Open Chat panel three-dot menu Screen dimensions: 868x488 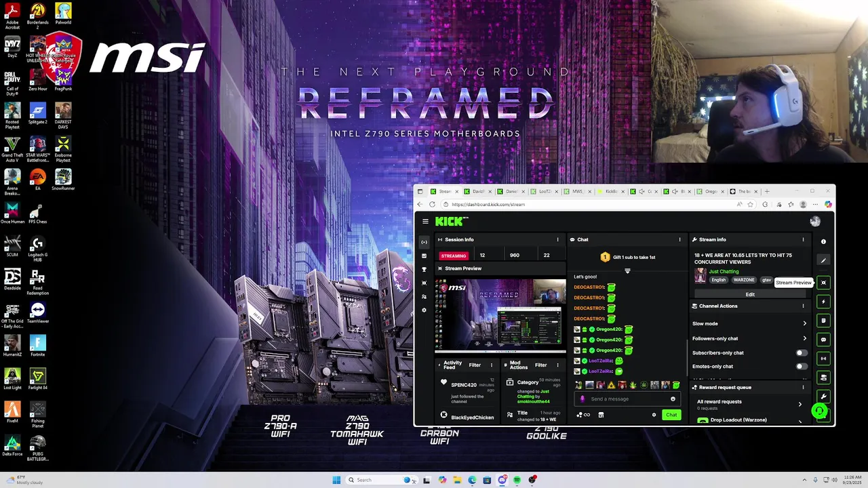(x=679, y=239)
